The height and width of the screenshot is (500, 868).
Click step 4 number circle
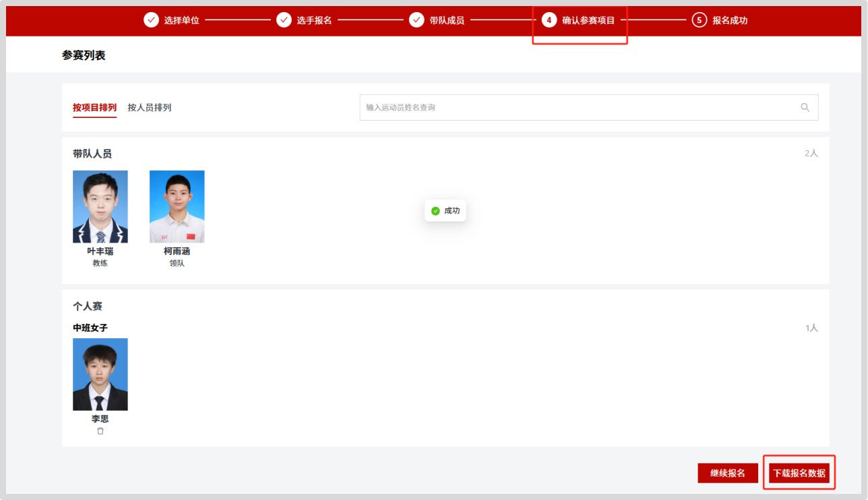pos(549,20)
